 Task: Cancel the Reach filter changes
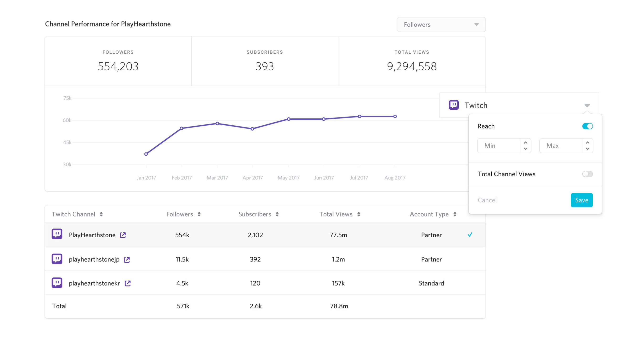click(x=487, y=200)
